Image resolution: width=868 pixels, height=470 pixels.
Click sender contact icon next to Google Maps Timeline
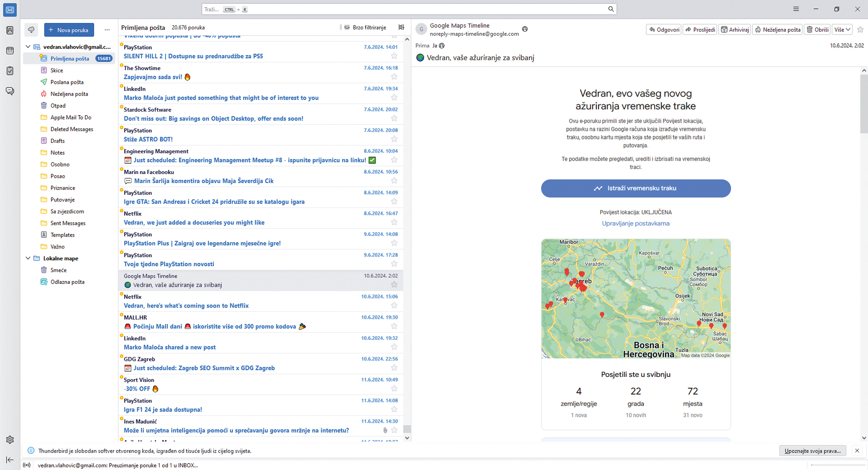[525, 29]
